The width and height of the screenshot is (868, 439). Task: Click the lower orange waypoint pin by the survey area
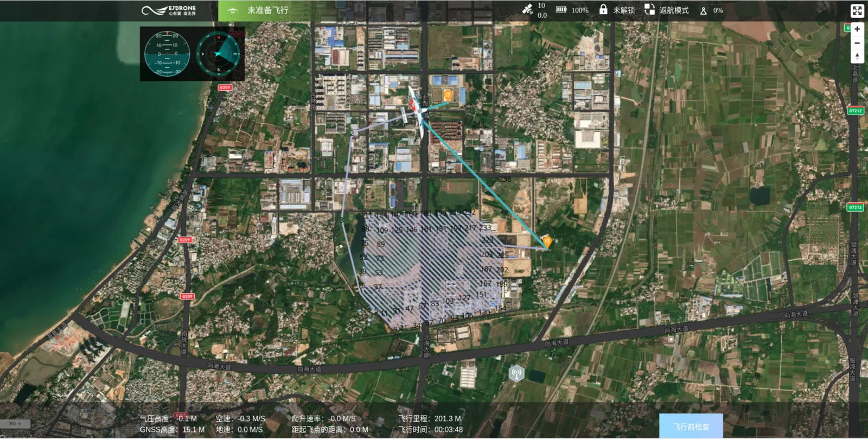click(547, 241)
